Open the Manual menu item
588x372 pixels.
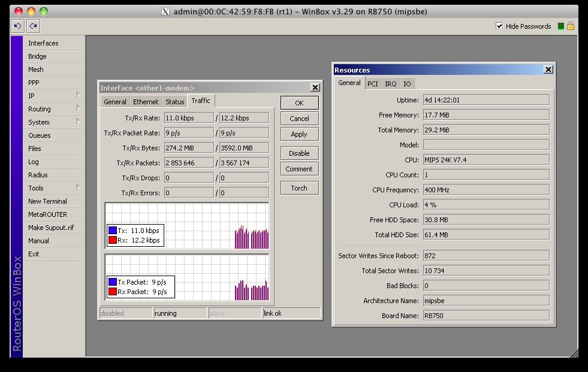coord(54,240)
